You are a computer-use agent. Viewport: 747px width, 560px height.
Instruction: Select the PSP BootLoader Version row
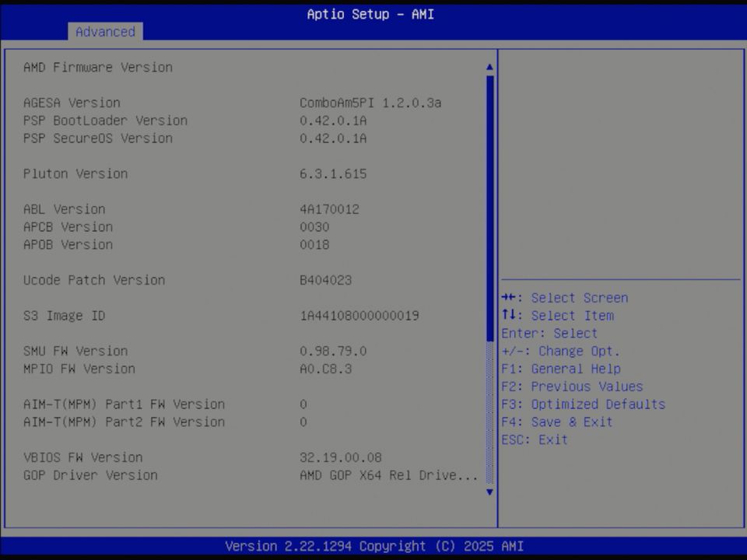(105, 120)
